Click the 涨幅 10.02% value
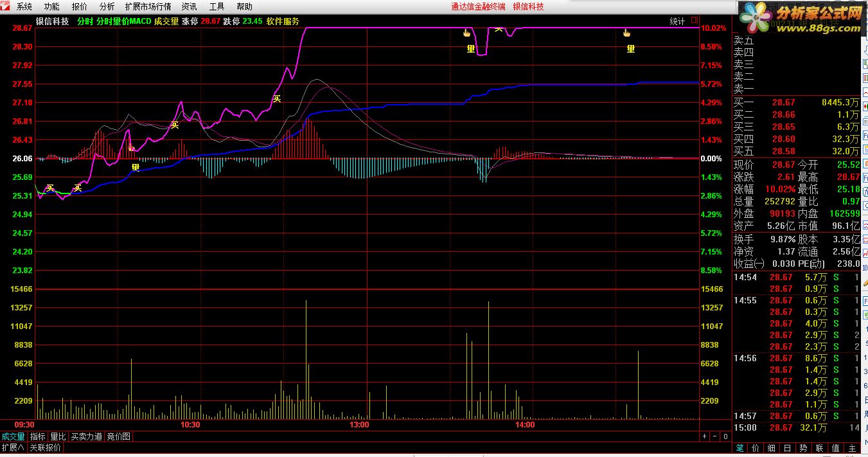The width and height of the screenshot is (868, 457). click(x=779, y=189)
